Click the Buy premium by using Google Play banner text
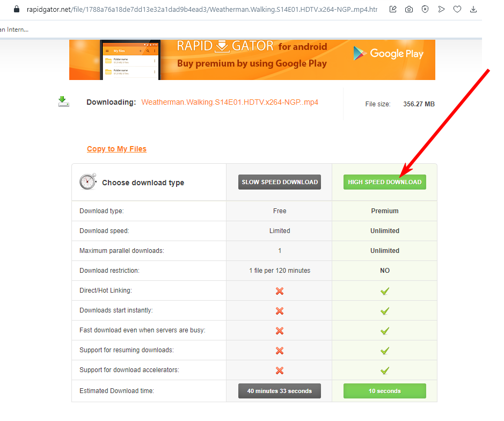The image size is (504, 421). (252, 64)
